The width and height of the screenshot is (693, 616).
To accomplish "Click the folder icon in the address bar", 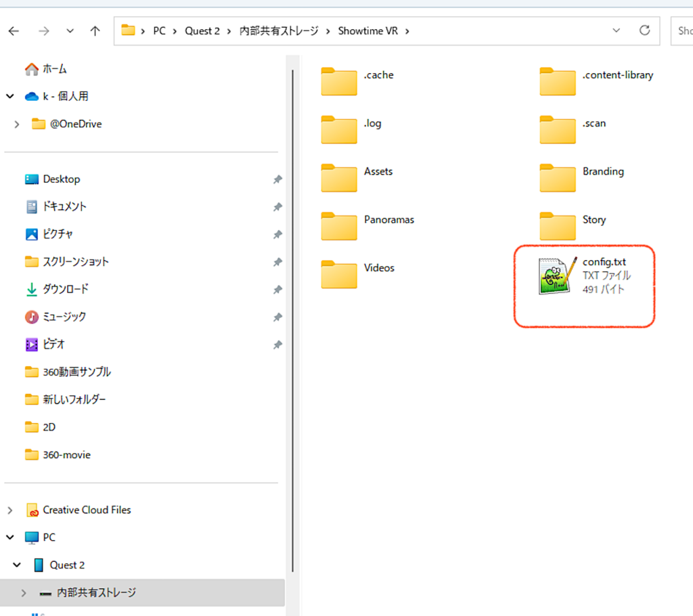I will 128,30.
